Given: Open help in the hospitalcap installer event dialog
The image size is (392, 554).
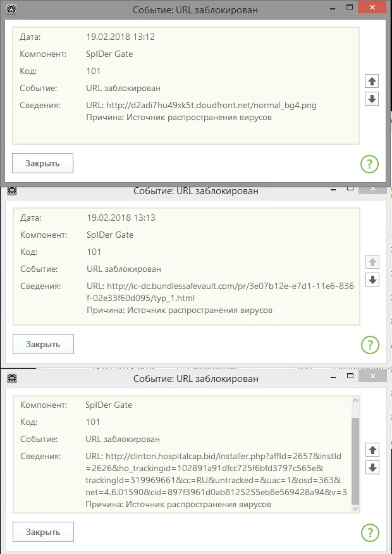Looking at the screenshot, I should click(369, 532).
